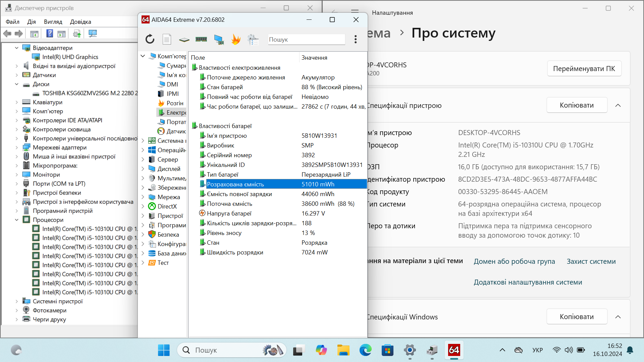Open Microsoft Store from the taskbar

point(387,350)
